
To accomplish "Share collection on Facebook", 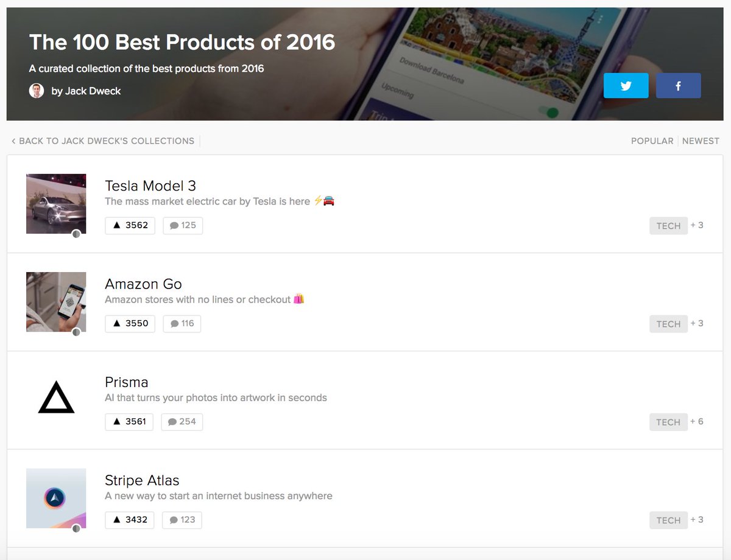I will (678, 86).
